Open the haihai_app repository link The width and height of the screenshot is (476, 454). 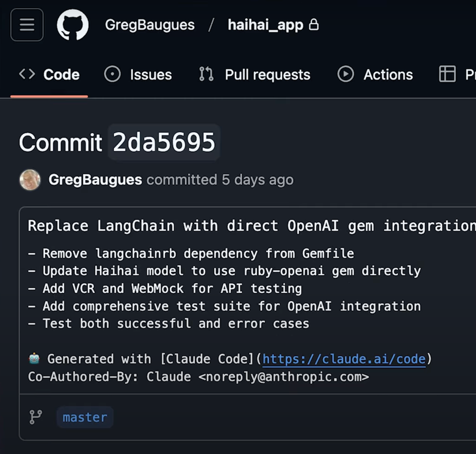point(265,25)
